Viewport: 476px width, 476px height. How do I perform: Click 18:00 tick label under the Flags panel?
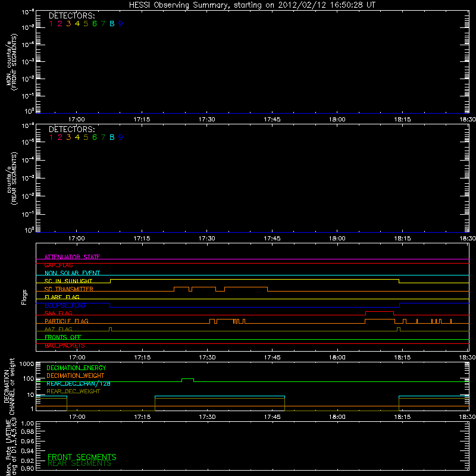337,358
